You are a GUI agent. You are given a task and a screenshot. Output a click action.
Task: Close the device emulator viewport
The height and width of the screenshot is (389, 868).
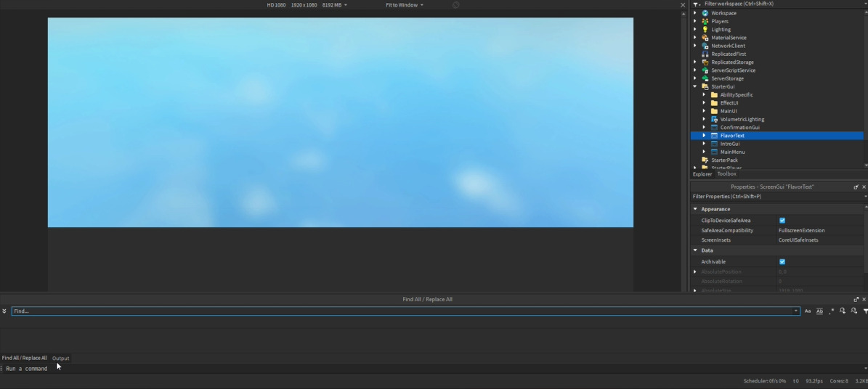coord(683,5)
